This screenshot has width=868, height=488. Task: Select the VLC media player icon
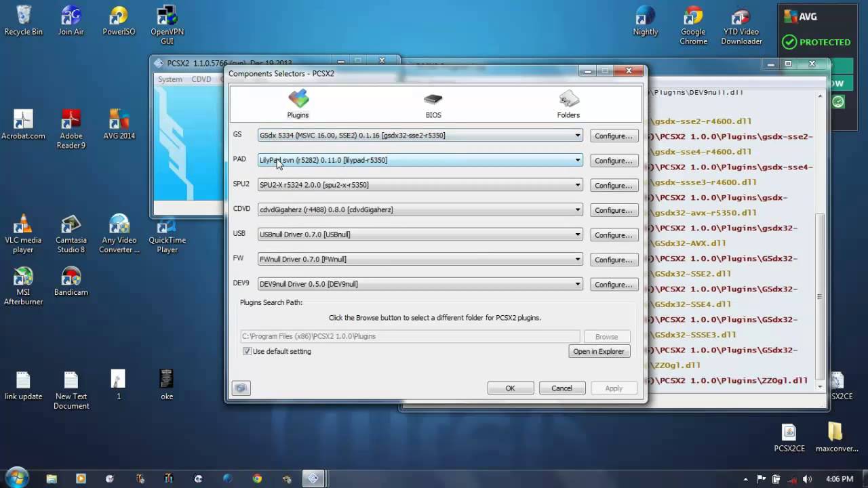click(23, 235)
